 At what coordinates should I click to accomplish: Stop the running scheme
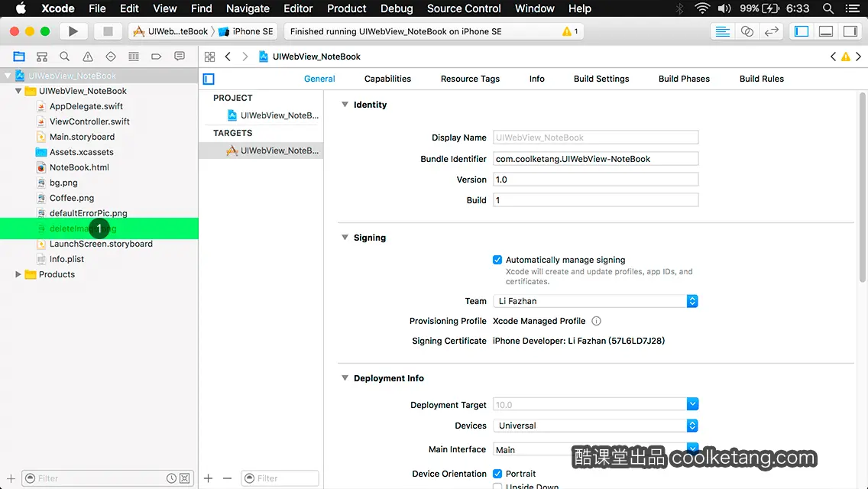(x=108, y=31)
